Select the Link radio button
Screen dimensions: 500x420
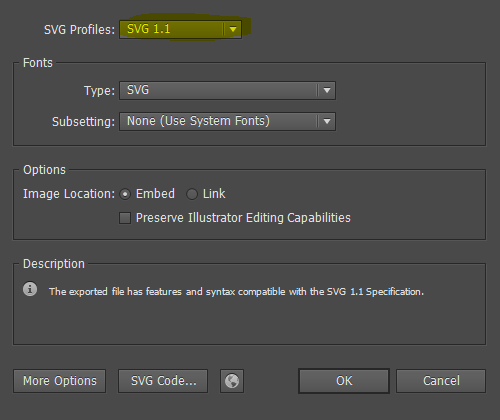[192, 194]
